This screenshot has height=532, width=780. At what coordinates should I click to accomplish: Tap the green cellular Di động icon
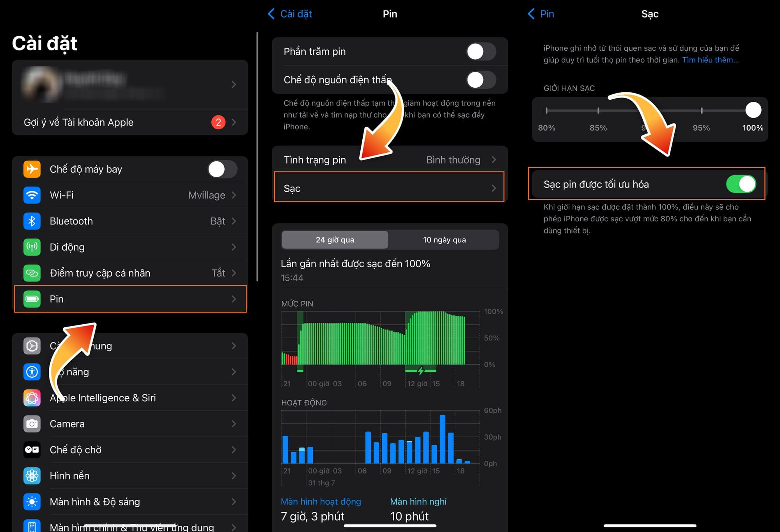[x=32, y=247]
